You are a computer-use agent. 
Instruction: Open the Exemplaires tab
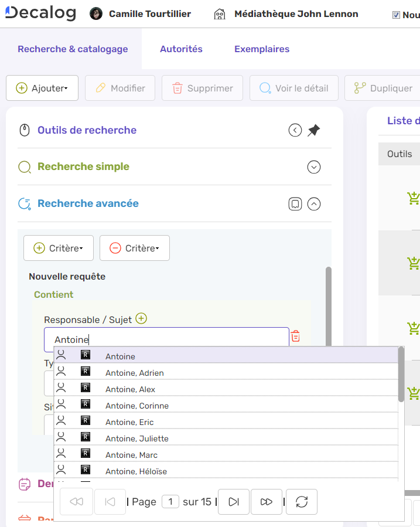pyautogui.click(x=262, y=49)
